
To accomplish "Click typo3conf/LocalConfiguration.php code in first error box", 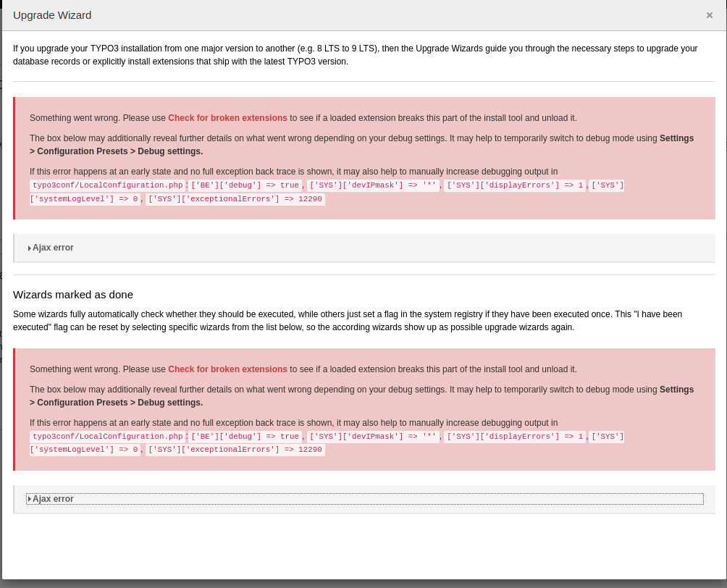I will (108, 185).
